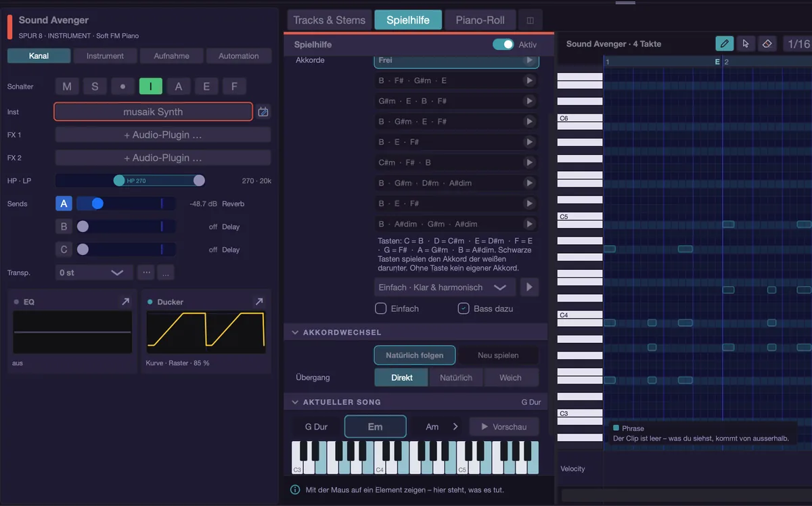Play the Einfach · Klar & harmonisch style
Image resolution: width=812 pixels, height=506 pixels.
tap(529, 287)
